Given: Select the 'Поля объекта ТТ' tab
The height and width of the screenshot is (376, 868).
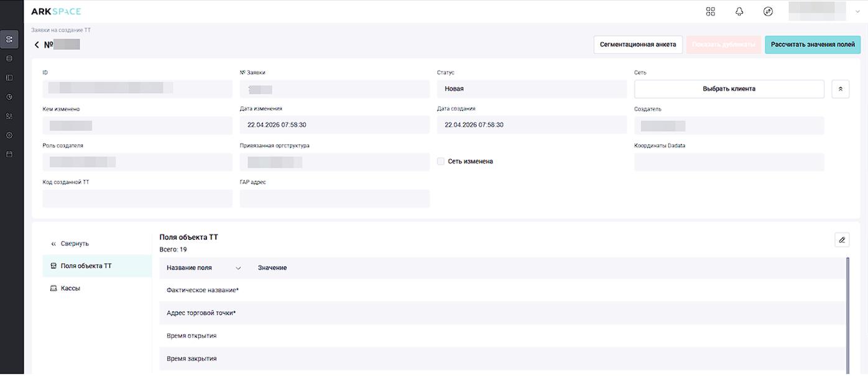Looking at the screenshot, I should pyautogui.click(x=86, y=266).
